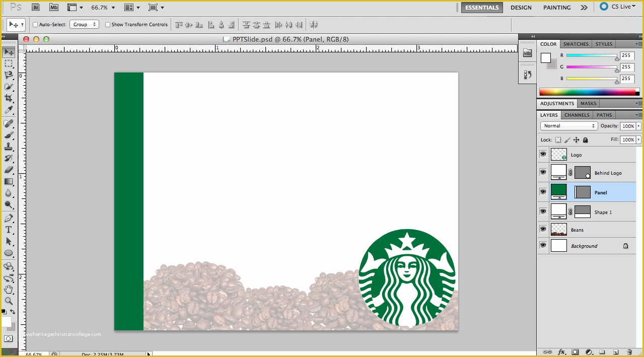Enable Show Transform Controls checkbox
The width and height of the screenshot is (644, 357).
tap(108, 24)
